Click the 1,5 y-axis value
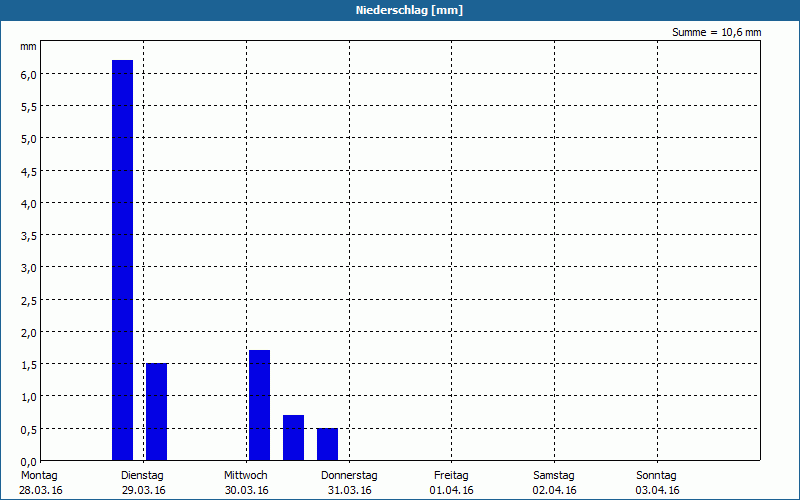800x500 pixels. point(29,365)
